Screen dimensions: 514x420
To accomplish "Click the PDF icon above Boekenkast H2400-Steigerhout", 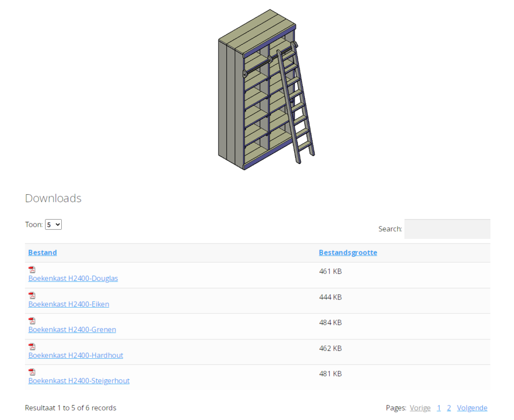I will pyautogui.click(x=32, y=372).
